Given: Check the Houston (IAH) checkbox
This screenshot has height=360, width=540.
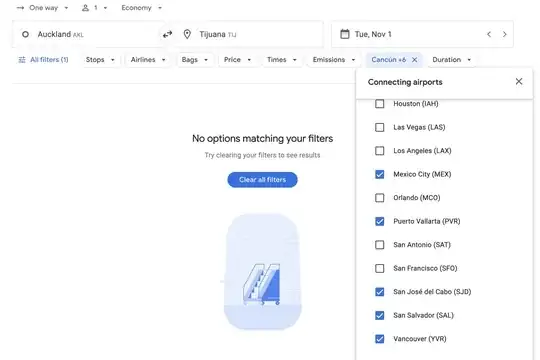Looking at the screenshot, I should tap(380, 104).
